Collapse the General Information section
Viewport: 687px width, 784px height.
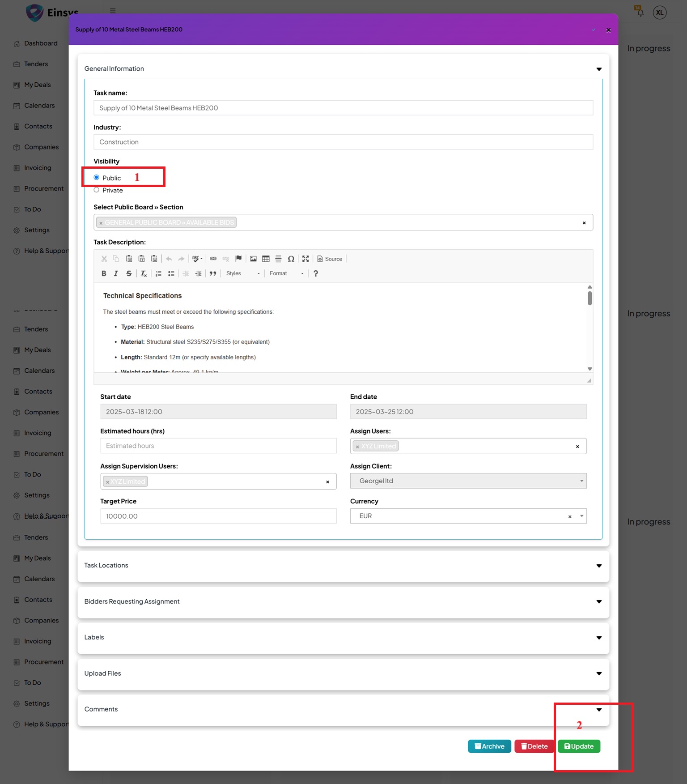599,69
